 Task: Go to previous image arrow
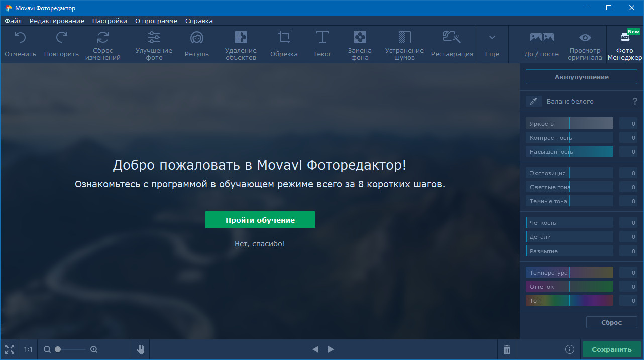click(x=315, y=349)
